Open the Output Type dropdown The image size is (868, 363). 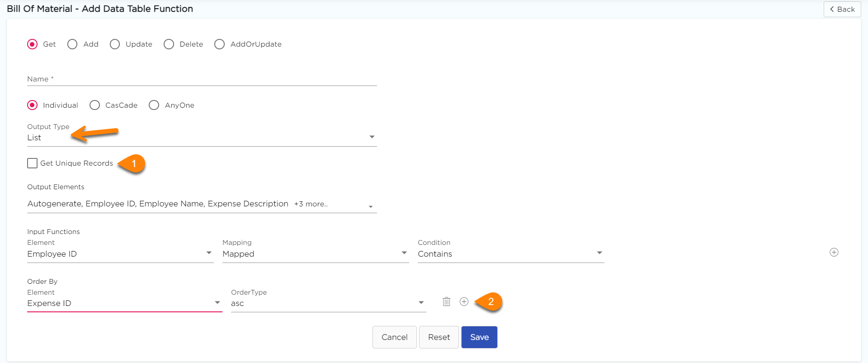[202, 138]
